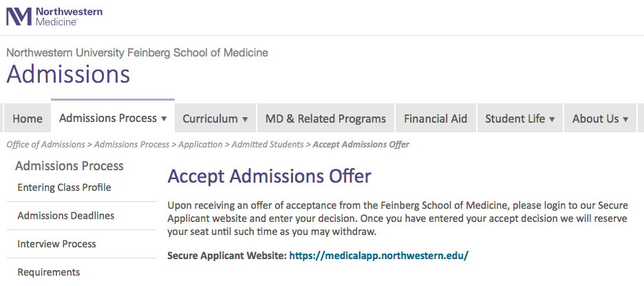
Task: Expand the Admissions Process dropdown arrow
Action: pyautogui.click(x=164, y=119)
